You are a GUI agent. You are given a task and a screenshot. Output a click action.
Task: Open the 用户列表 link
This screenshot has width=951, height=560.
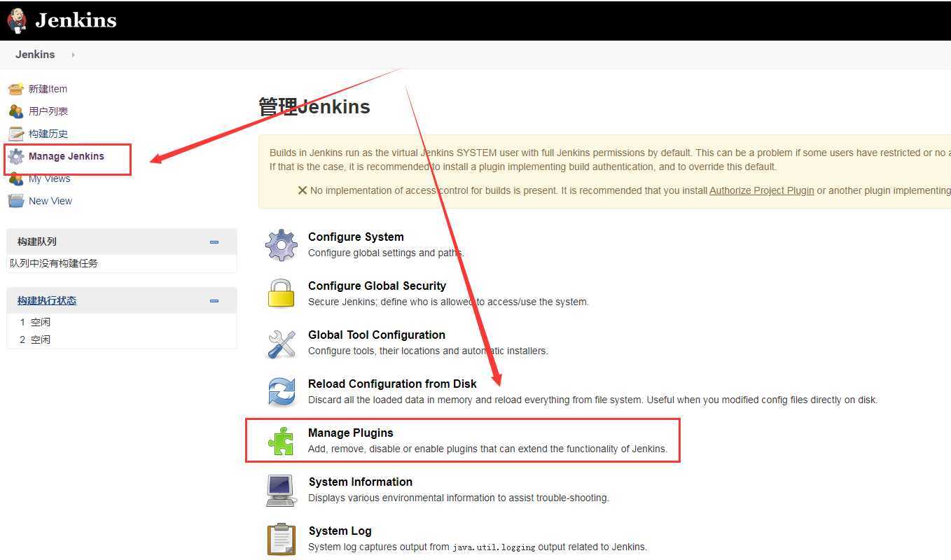(48, 111)
